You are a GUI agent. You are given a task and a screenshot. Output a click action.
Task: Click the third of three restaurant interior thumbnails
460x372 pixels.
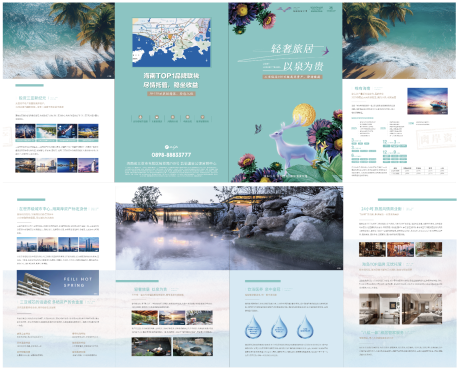(429, 249)
